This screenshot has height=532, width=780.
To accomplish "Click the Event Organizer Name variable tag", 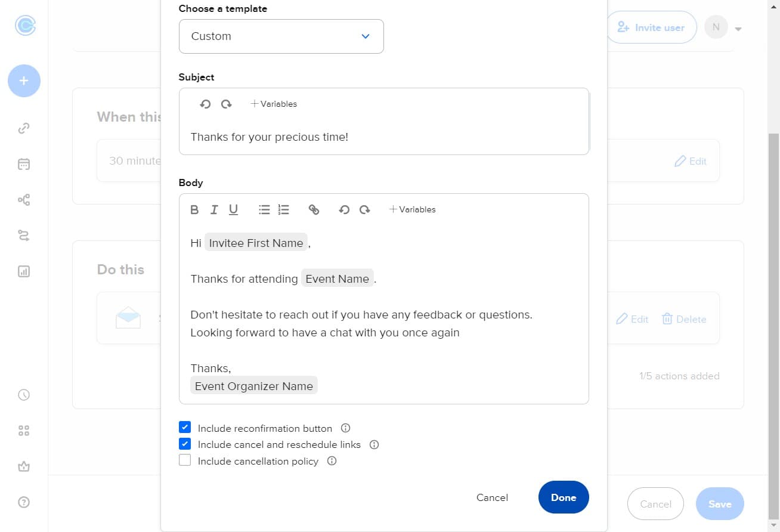I will pos(253,386).
